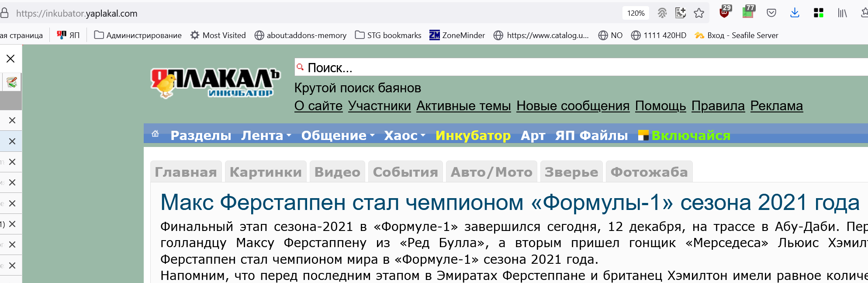Switch to the Фотожаба tab

(x=649, y=172)
